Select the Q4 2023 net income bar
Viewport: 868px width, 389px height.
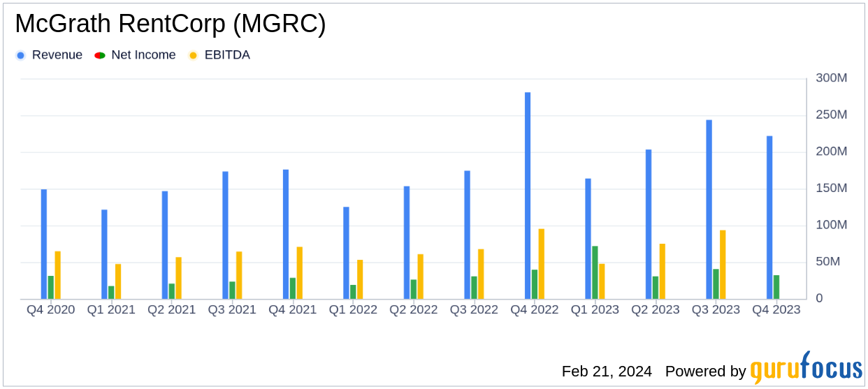776,287
